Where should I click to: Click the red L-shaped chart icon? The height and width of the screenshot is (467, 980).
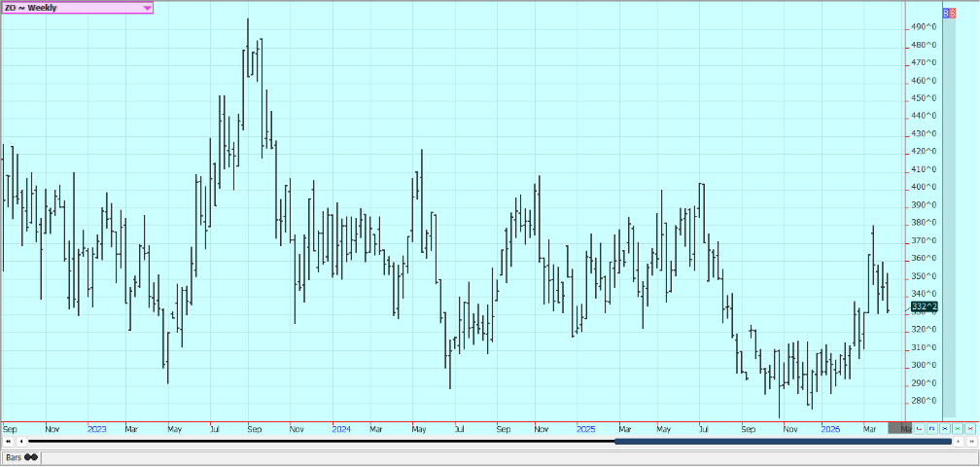919,428
